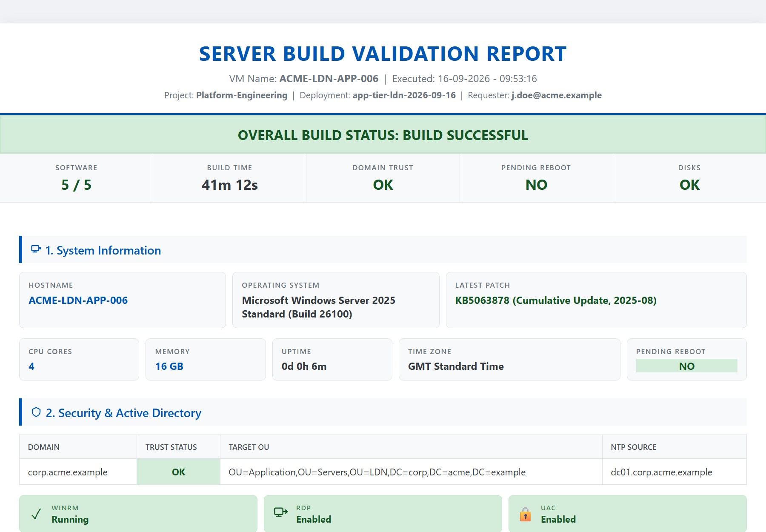This screenshot has height=532, width=766.
Task: Click the Disks OK summary tile
Action: tap(689, 178)
